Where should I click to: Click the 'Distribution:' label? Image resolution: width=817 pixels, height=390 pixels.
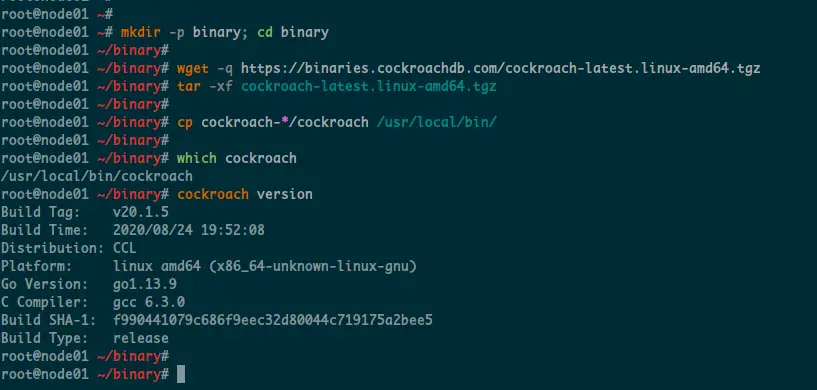pyautogui.click(x=53, y=248)
